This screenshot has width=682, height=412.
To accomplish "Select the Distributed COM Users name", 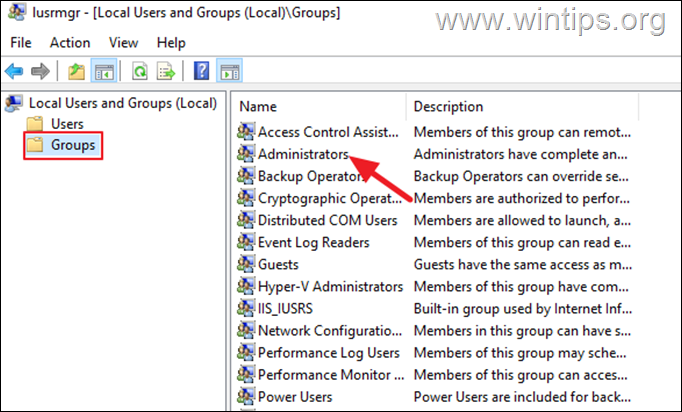I will [x=328, y=220].
